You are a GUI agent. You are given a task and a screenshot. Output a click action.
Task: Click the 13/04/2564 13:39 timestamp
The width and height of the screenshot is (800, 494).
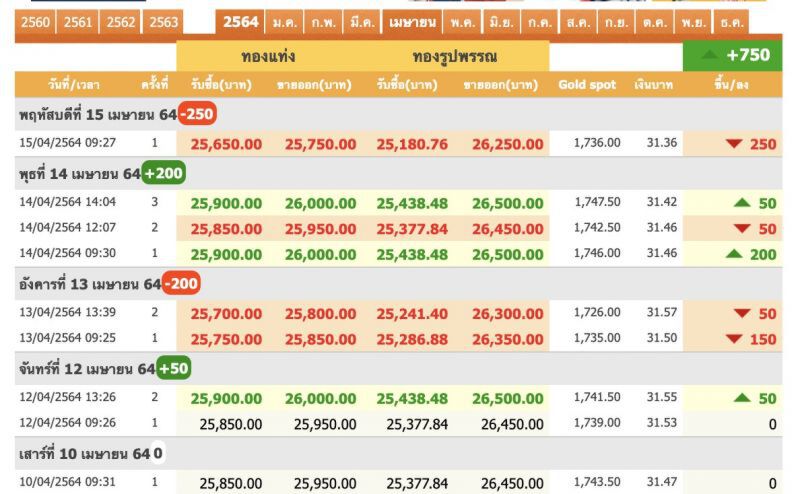click(x=67, y=312)
